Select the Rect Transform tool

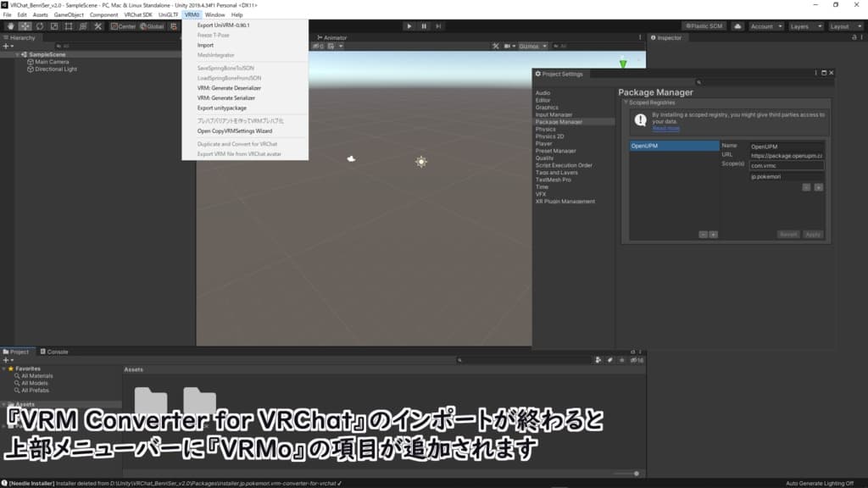click(70, 25)
